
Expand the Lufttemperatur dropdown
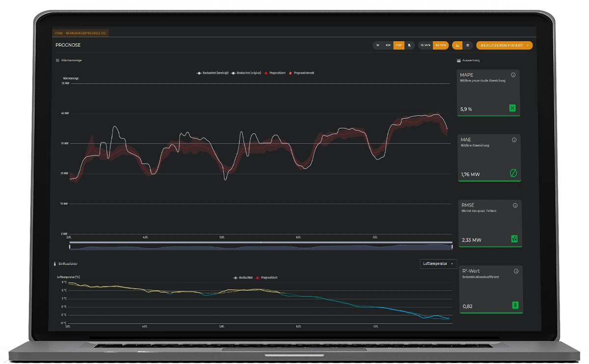(439, 264)
